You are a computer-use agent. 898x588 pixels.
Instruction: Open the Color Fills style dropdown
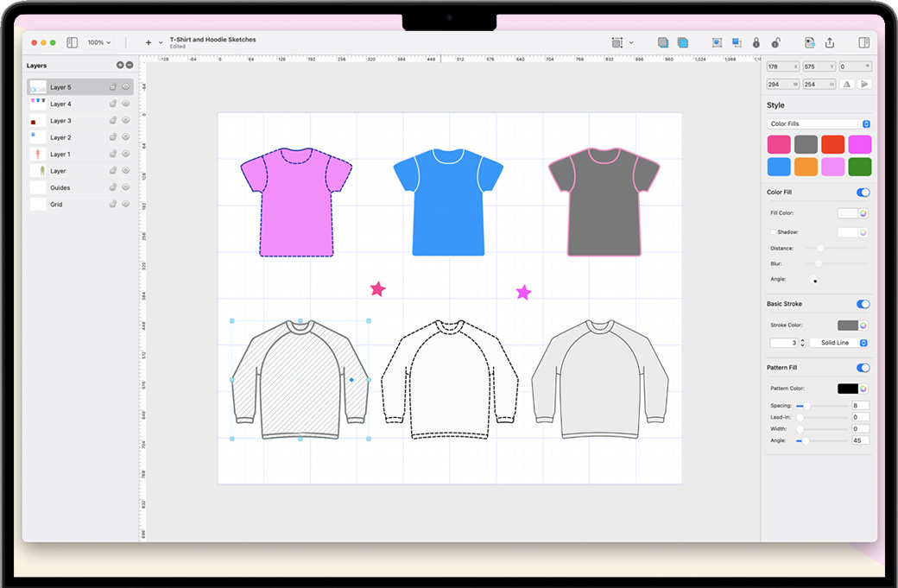click(x=819, y=124)
